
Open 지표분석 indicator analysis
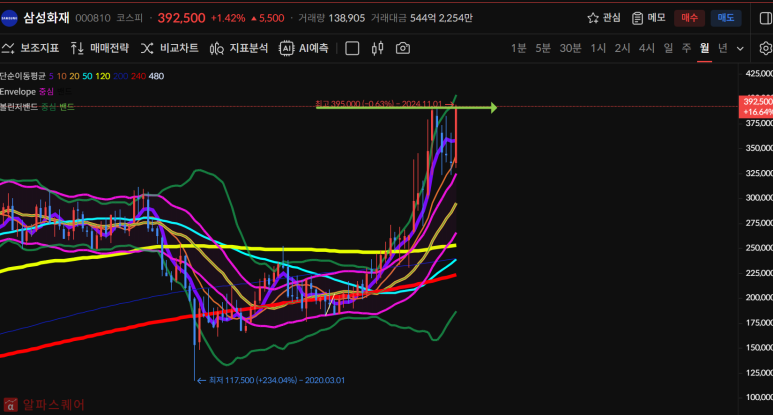(x=239, y=48)
